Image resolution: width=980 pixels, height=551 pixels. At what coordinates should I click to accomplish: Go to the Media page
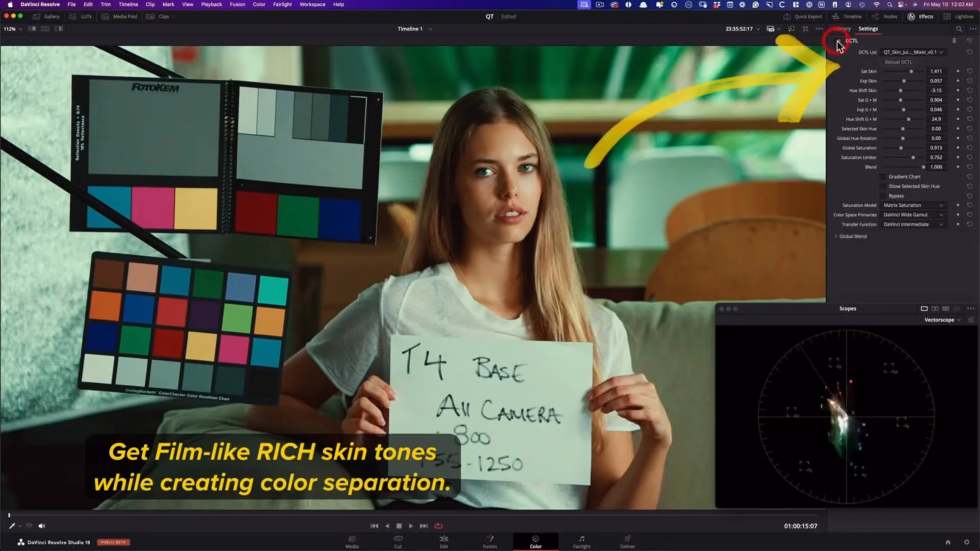pos(352,542)
